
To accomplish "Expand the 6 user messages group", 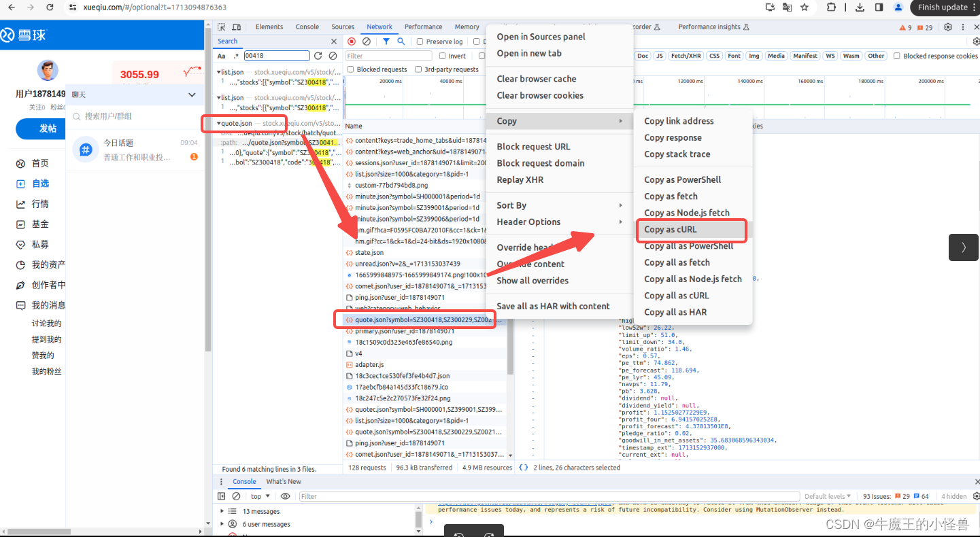I will pos(222,524).
